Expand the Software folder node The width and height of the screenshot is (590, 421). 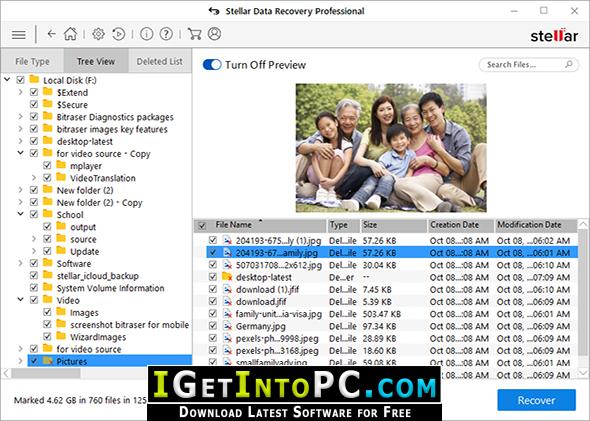click(21, 263)
